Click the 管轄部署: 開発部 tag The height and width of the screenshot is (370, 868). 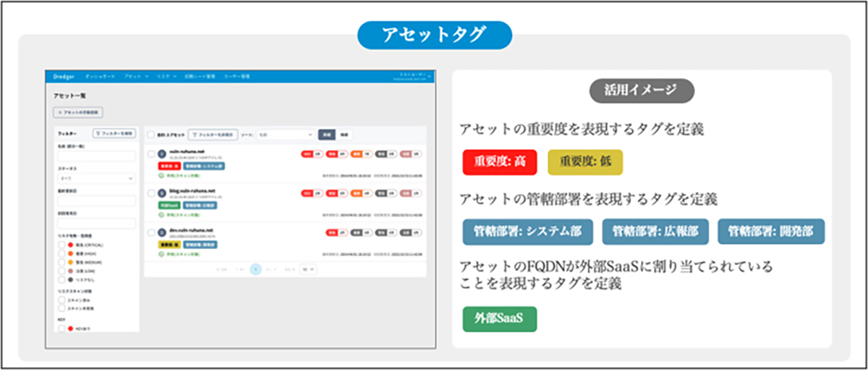coord(771,232)
